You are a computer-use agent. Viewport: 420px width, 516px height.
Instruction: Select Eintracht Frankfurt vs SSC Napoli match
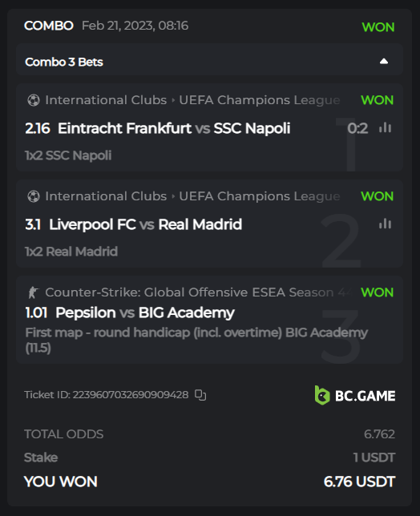[174, 128]
